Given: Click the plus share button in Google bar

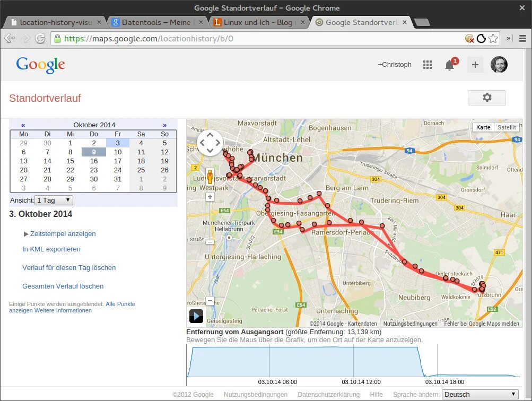Looking at the screenshot, I should point(475,65).
